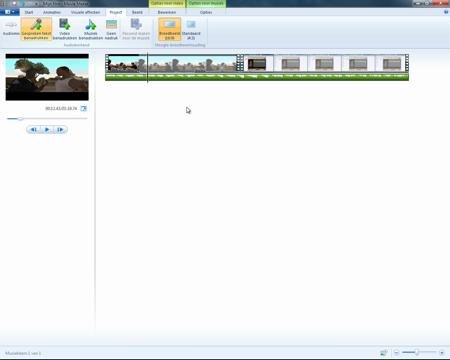The width and height of the screenshot is (450, 360).
Task: Switch to the Animaties tab
Action: click(x=52, y=12)
